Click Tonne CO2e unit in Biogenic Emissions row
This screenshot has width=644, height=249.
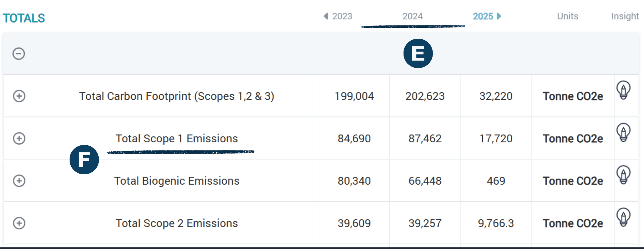(x=573, y=181)
